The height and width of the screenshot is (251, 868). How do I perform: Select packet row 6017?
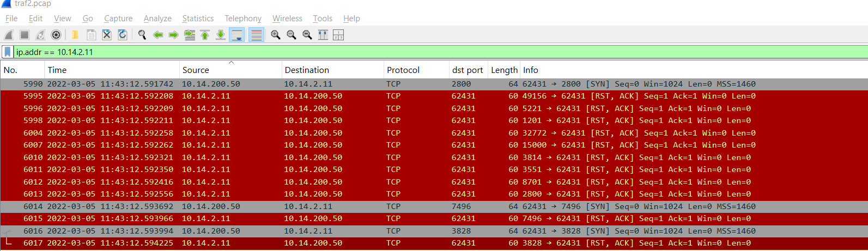pos(434,243)
